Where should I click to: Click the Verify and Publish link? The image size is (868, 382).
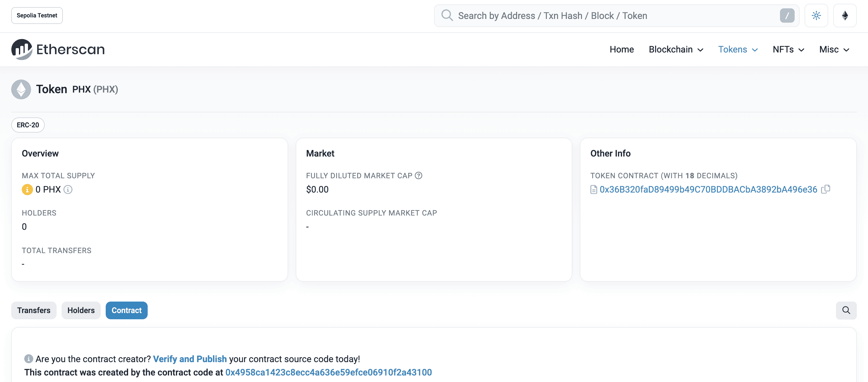click(x=190, y=359)
